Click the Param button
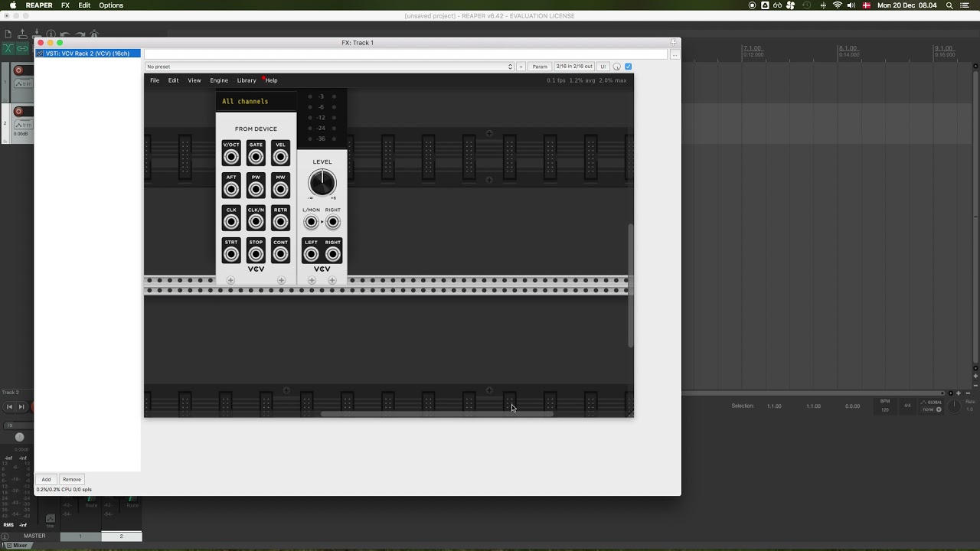The height and width of the screenshot is (551, 980). click(540, 67)
